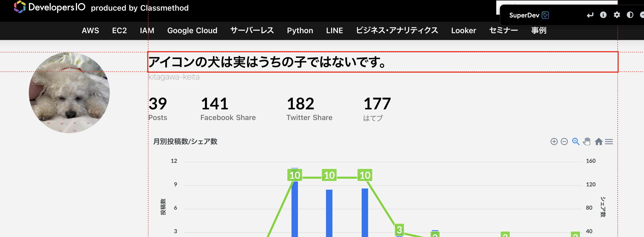The image size is (644, 237).
Task: Toggle SuperDev dark/light contrast icon
Action: pos(630,15)
